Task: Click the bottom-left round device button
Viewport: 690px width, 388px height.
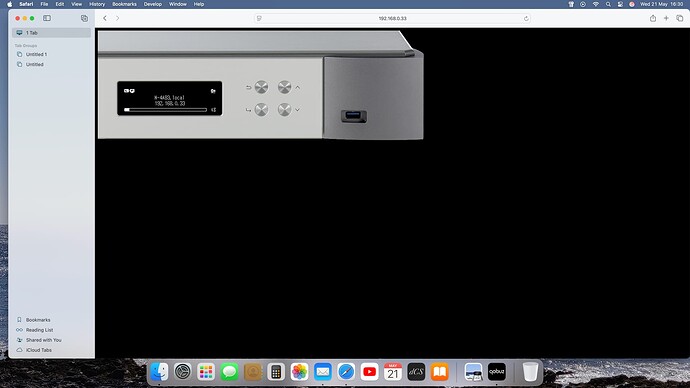Action: pos(261,110)
